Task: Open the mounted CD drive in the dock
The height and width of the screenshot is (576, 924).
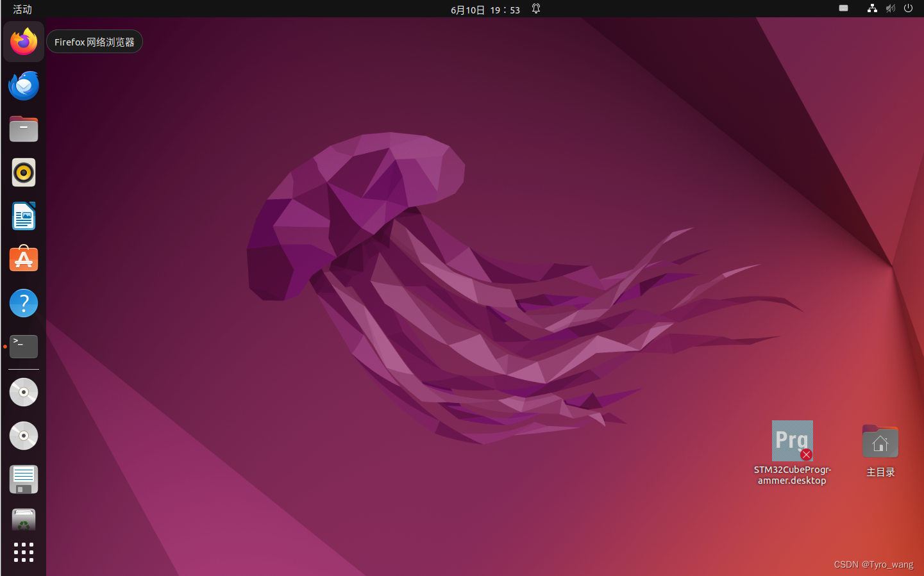Action: tap(23, 392)
